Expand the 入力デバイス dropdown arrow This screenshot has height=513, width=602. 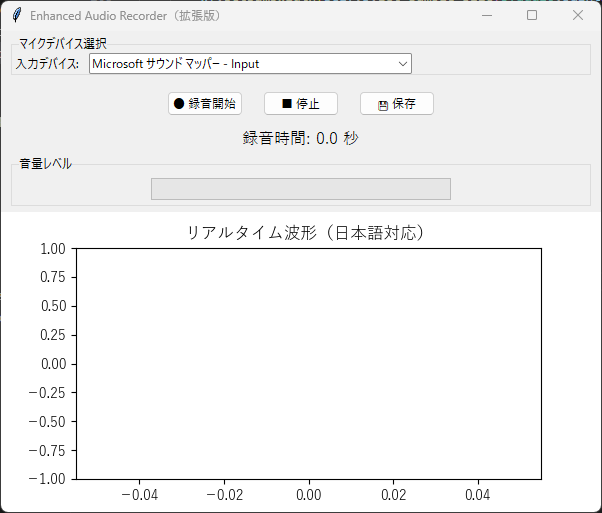403,64
